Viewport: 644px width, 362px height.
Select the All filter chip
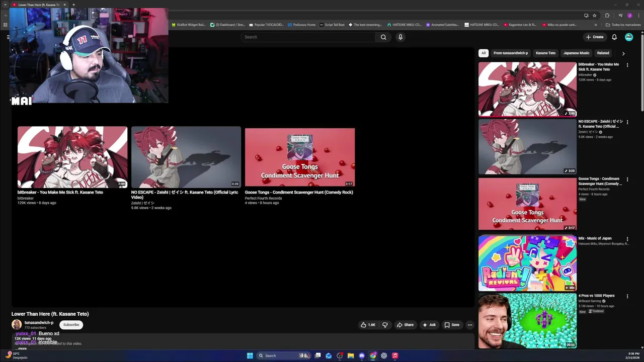pyautogui.click(x=484, y=53)
